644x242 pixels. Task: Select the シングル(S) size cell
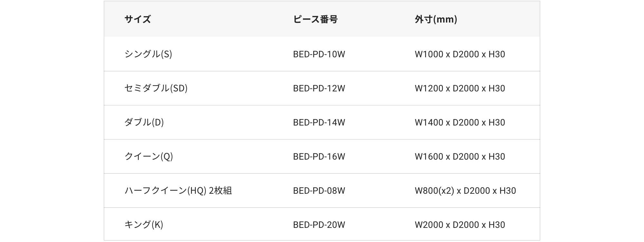[x=148, y=54]
